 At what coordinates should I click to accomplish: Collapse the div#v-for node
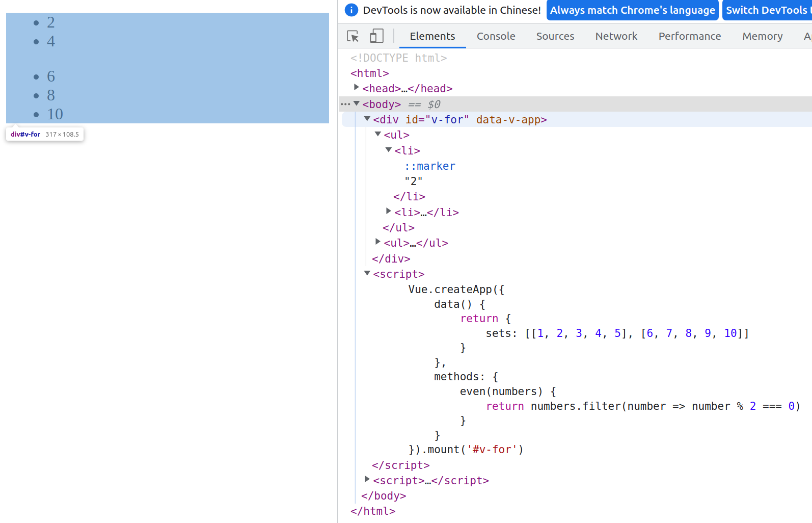point(367,119)
